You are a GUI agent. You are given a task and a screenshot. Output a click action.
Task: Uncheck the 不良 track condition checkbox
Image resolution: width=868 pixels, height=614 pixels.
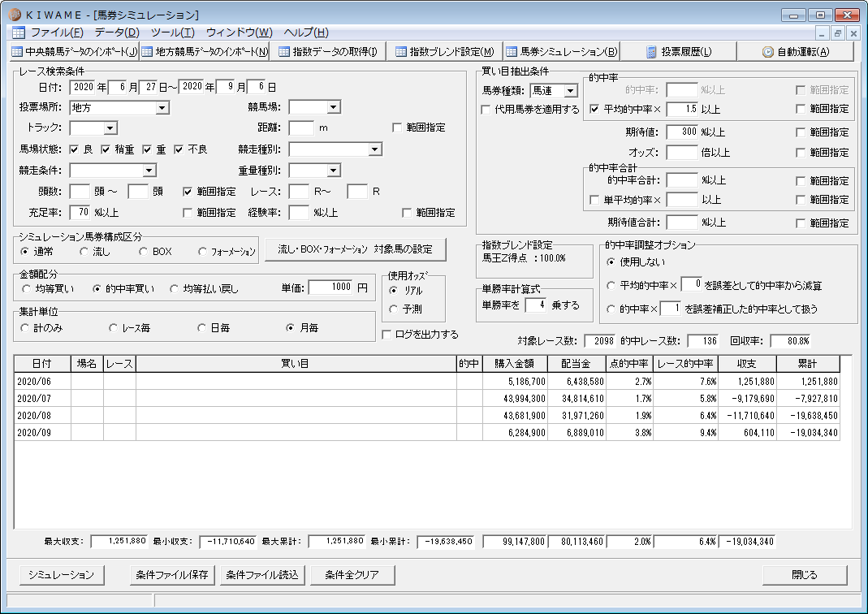179,149
